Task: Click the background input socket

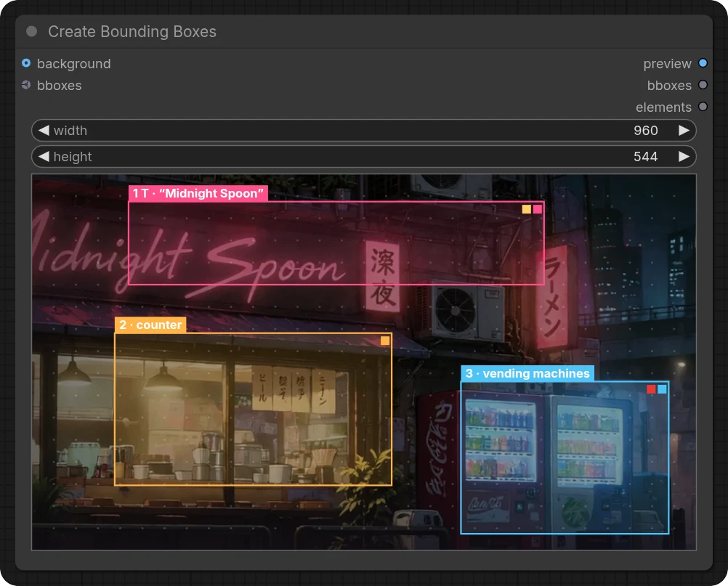Action: point(26,62)
